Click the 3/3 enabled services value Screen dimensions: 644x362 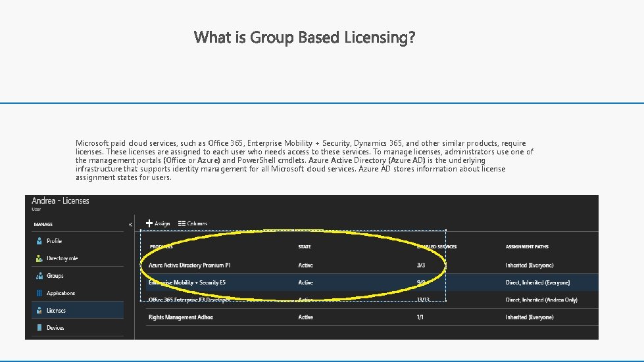point(421,265)
